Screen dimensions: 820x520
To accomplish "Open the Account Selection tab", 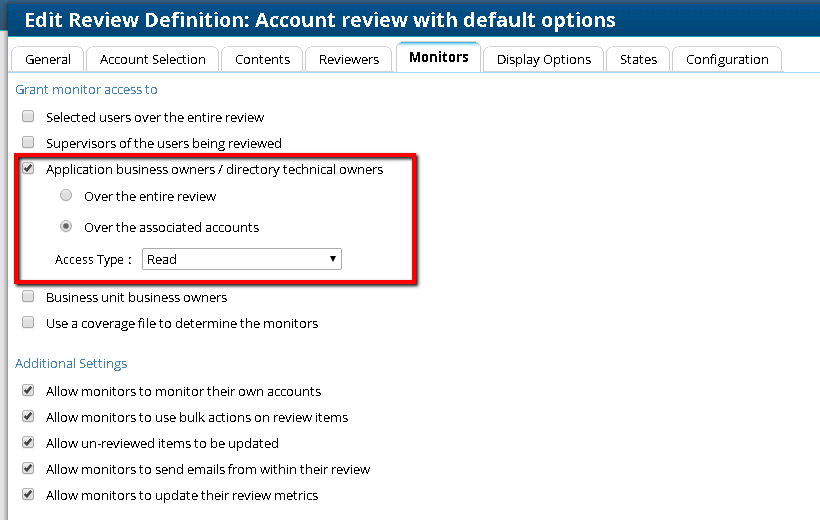I will (x=152, y=59).
